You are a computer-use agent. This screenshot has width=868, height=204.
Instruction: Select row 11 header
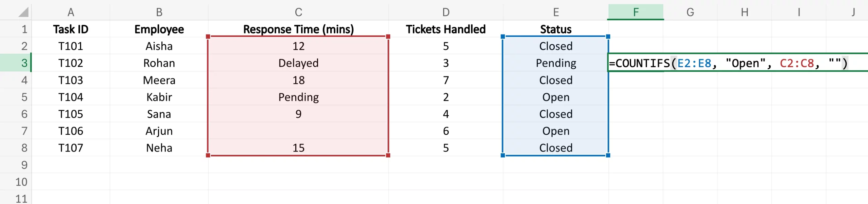point(21,198)
